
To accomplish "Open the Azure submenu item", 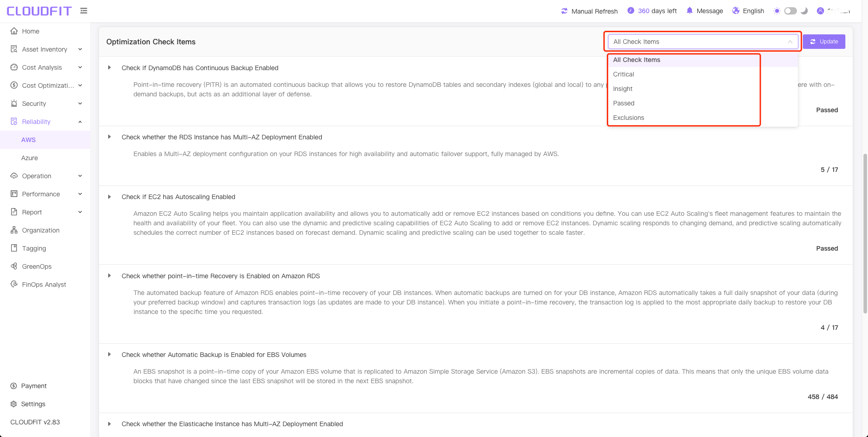I will tap(45, 158).
